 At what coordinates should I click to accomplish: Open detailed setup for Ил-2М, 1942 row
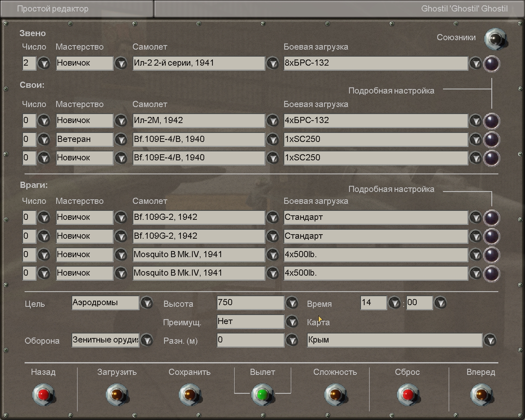coord(491,121)
